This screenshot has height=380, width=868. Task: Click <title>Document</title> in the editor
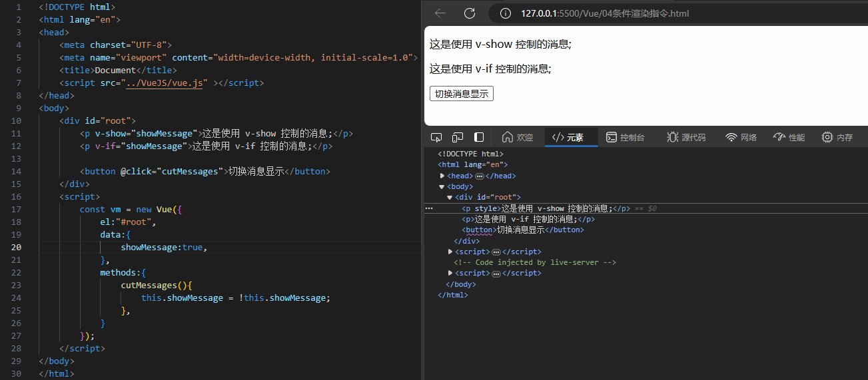point(118,70)
